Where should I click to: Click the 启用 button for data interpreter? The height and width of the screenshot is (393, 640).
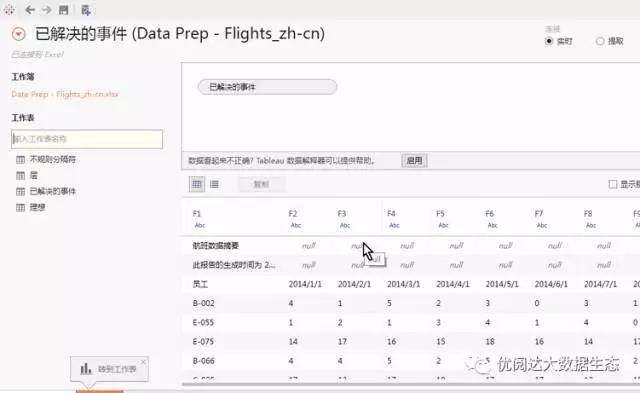(x=414, y=160)
